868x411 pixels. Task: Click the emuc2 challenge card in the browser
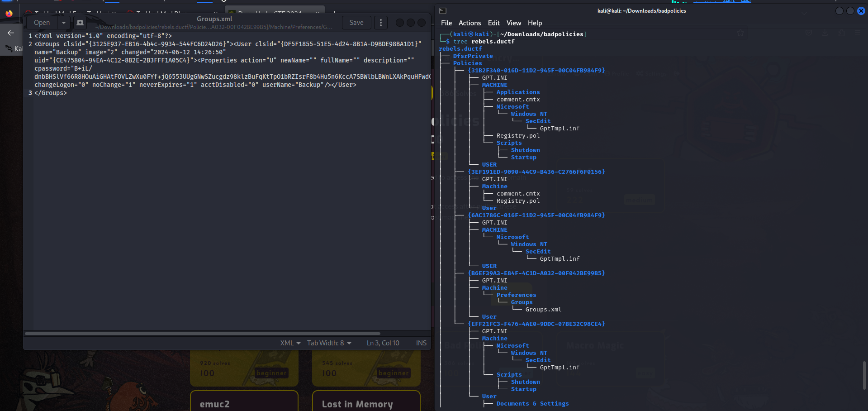244,401
